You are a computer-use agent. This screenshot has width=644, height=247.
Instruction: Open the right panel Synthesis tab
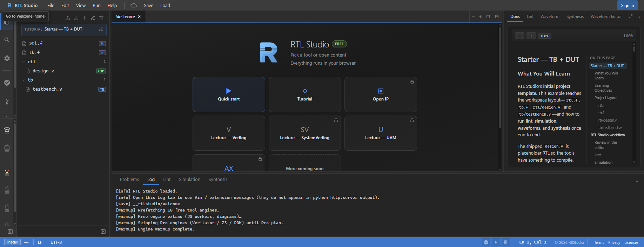click(575, 17)
